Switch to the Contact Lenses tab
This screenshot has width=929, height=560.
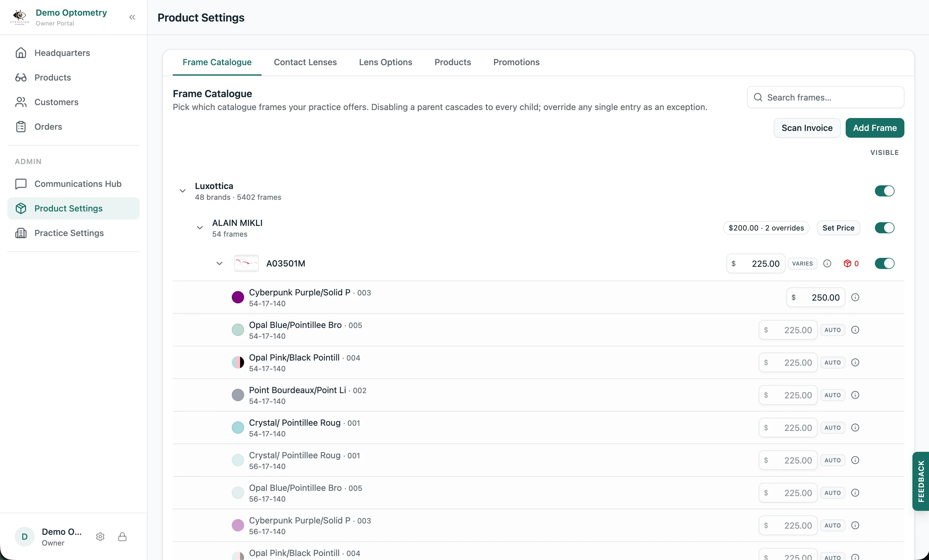[x=305, y=62]
